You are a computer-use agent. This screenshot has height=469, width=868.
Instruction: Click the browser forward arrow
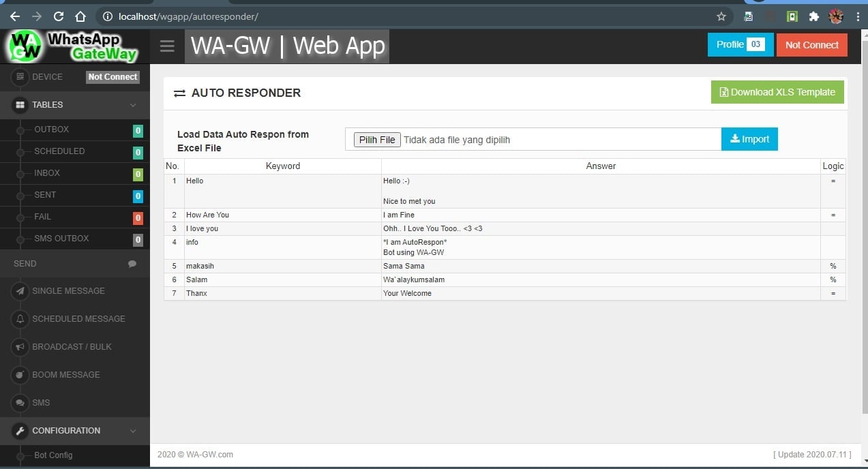[37, 16]
